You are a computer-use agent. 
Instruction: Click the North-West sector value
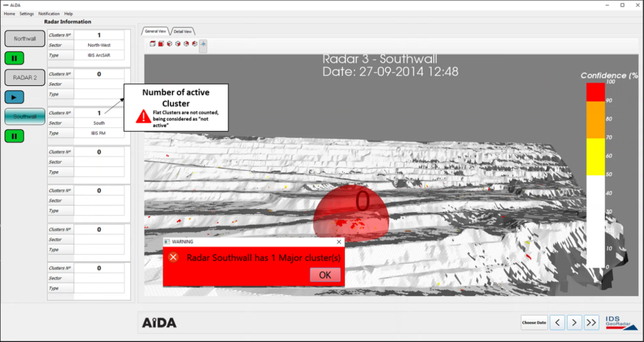tap(99, 45)
